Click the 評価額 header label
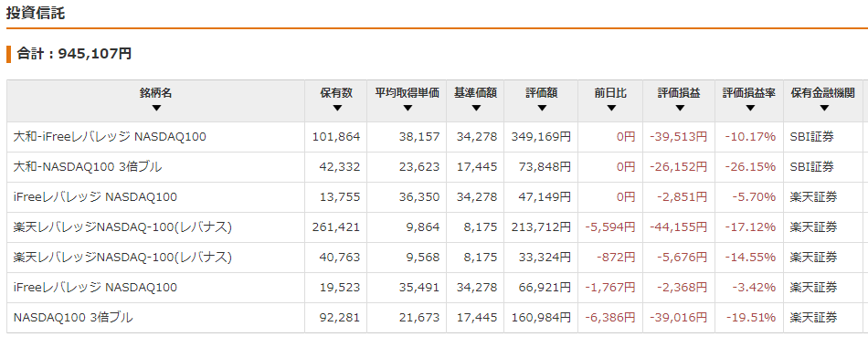This screenshot has height=337, width=868. 542,93
